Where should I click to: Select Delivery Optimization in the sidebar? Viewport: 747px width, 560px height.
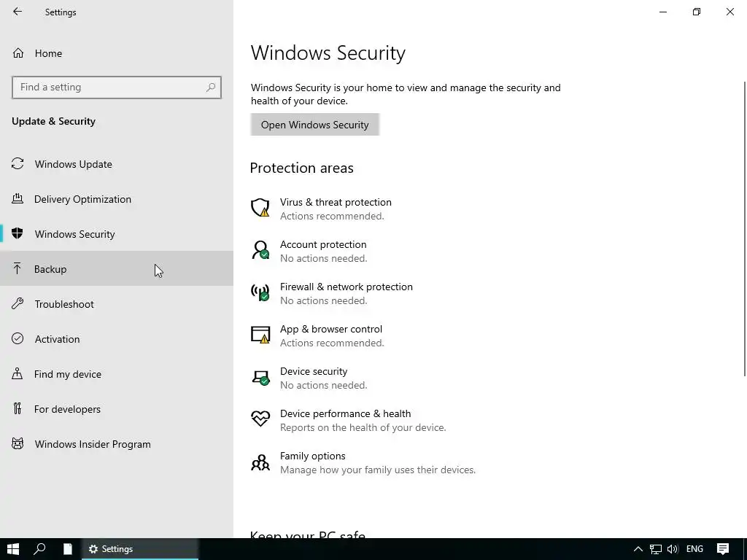tap(117, 199)
